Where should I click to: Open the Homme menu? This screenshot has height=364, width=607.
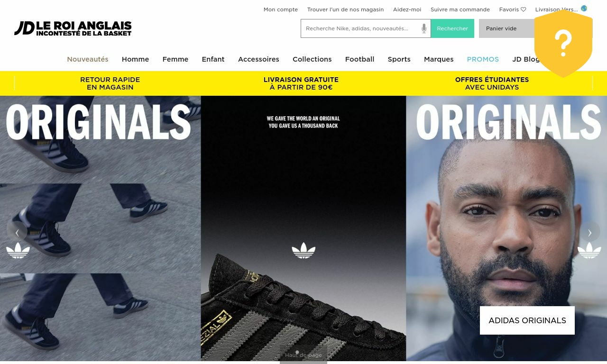[x=135, y=59]
